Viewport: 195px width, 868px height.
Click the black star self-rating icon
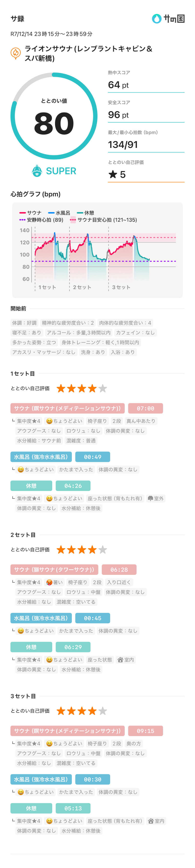point(112,174)
